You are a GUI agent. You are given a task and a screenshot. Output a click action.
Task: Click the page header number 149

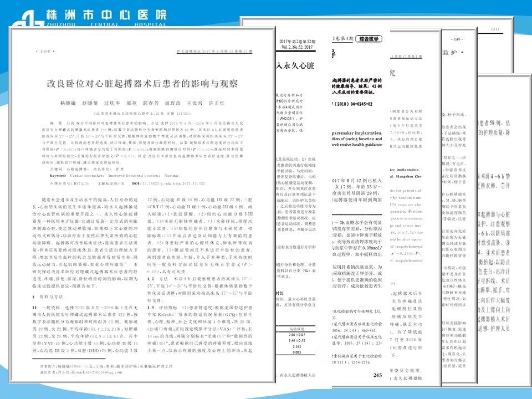[457, 40]
